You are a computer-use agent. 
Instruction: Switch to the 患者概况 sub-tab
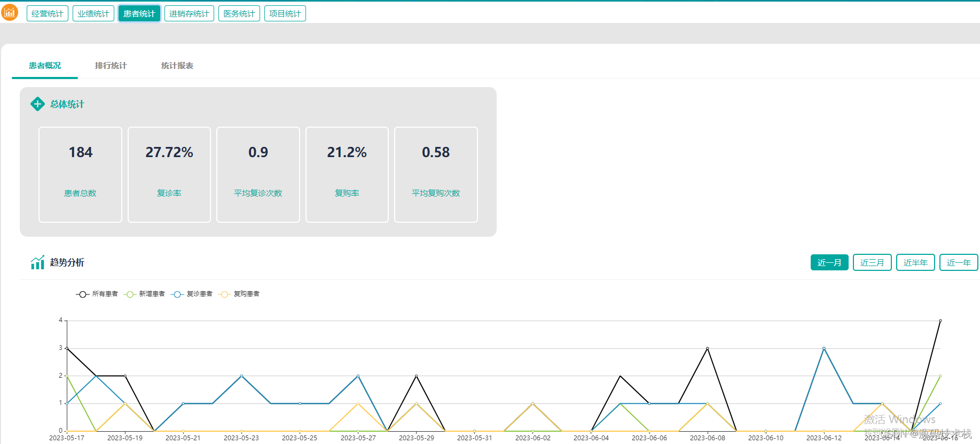point(45,66)
